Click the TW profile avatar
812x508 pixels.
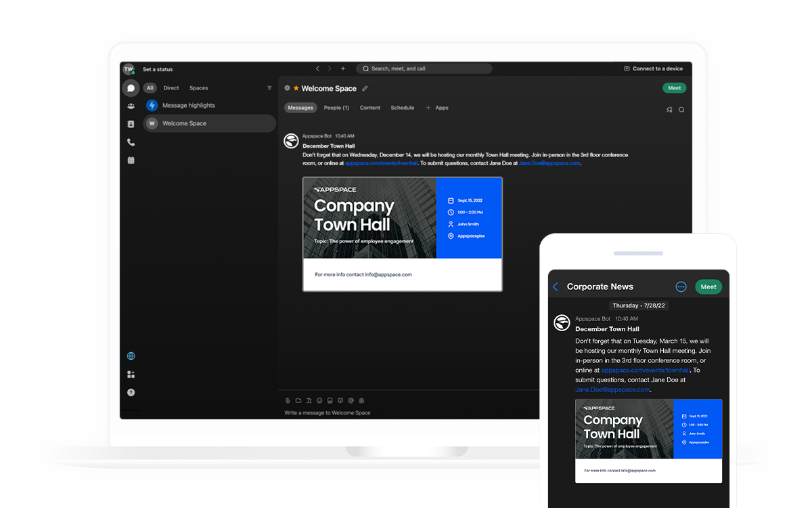point(129,69)
